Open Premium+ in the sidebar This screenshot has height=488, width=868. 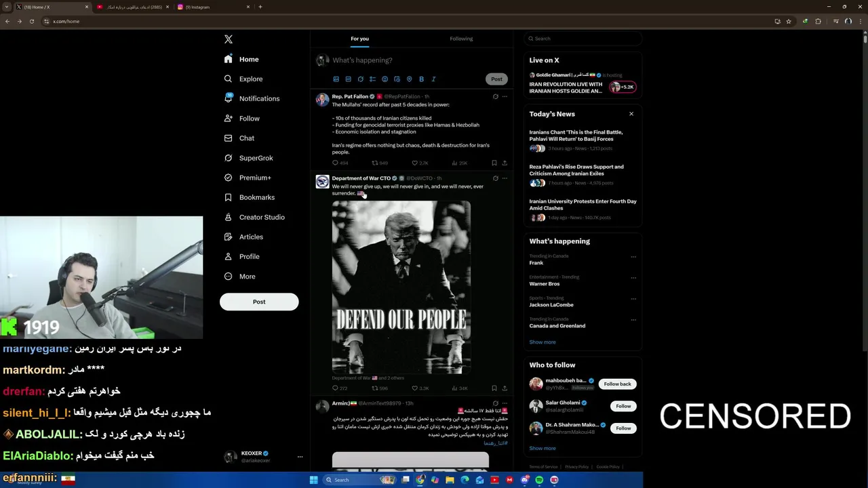248,178
